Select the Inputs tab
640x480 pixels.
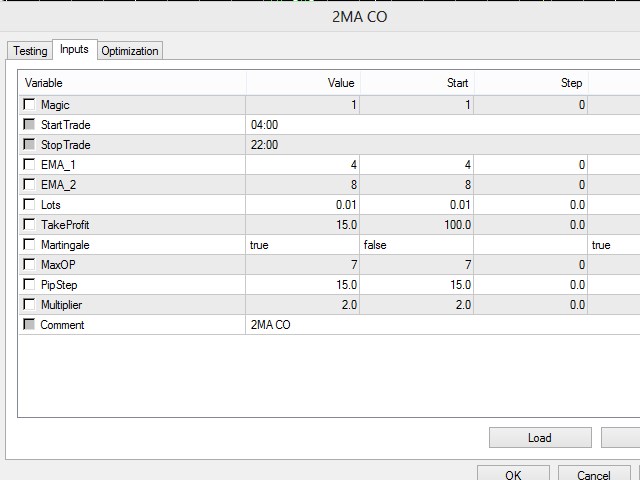tap(74, 49)
